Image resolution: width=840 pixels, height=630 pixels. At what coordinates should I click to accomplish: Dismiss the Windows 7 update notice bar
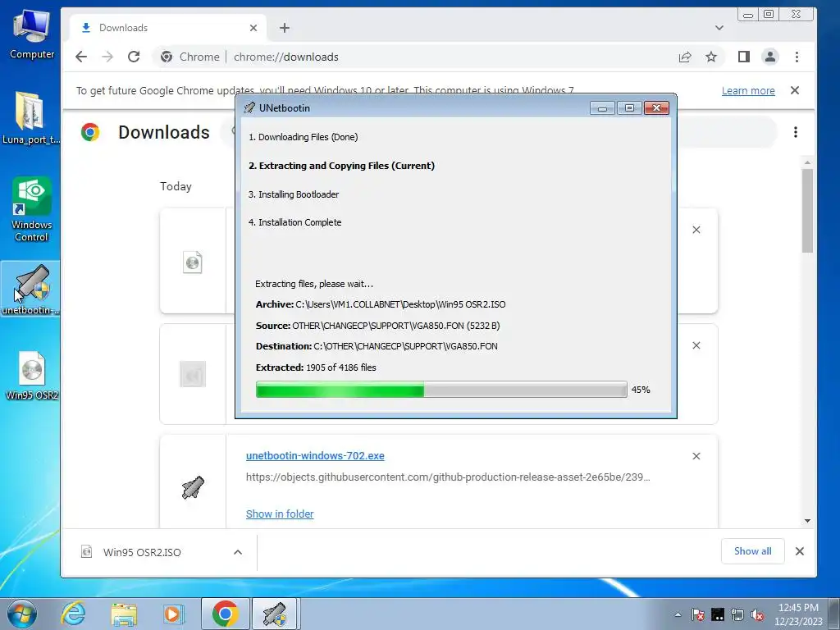tap(795, 90)
